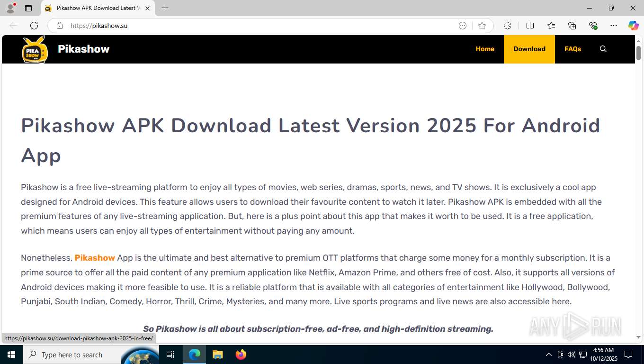Click the feedback smiley icon in address bar

[463, 26]
